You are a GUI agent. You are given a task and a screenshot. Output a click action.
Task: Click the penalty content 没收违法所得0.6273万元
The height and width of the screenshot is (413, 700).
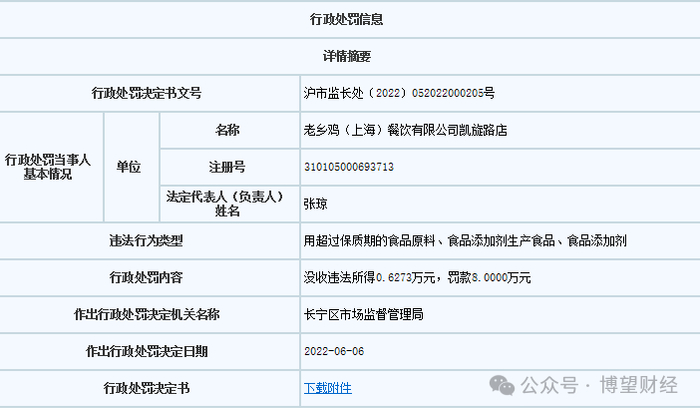(369, 277)
